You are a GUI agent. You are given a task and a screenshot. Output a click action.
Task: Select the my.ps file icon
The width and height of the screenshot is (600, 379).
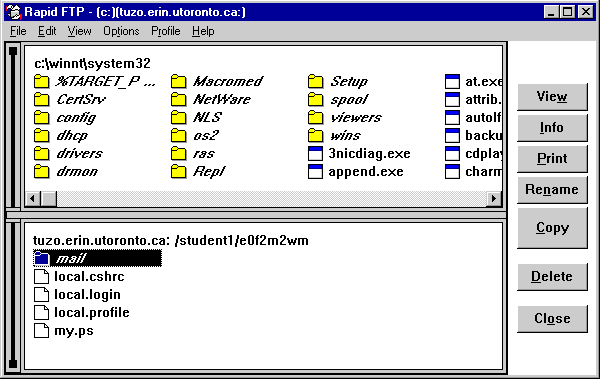(41, 330)
